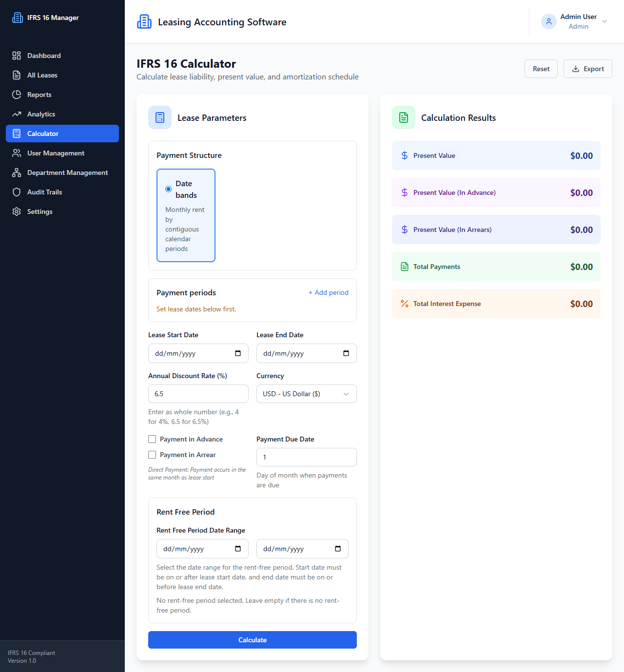This screenshot has height=672, width=624.
Task: Open calendar picker for rent free end date
Action: click(x=338, y=549)
